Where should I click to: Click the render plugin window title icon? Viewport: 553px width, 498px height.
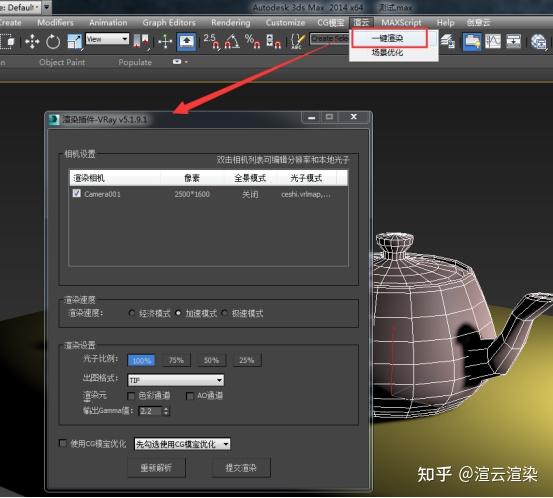pos(54,119)
